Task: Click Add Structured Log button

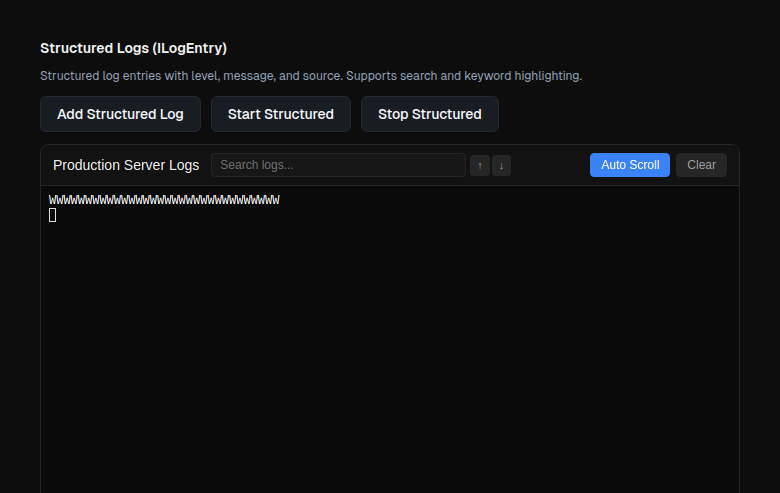Action: pyautogui.click(x=120, y=114)
